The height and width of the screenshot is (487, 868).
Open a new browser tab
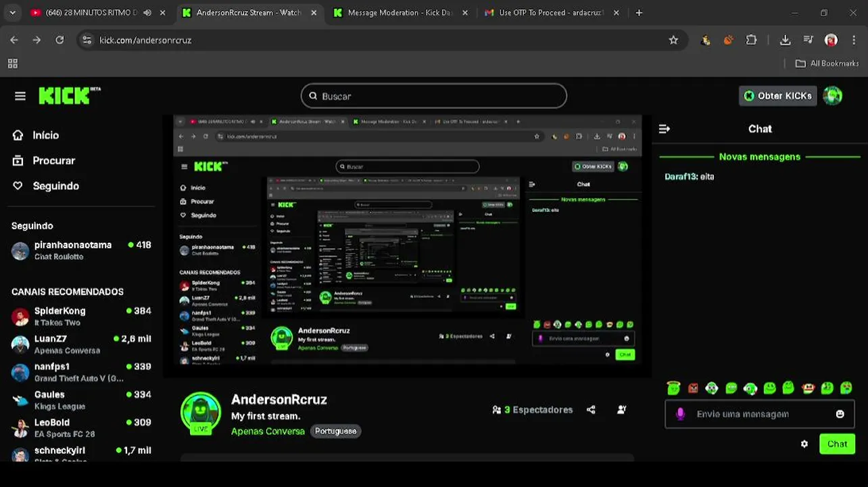(x=639, y=13)
